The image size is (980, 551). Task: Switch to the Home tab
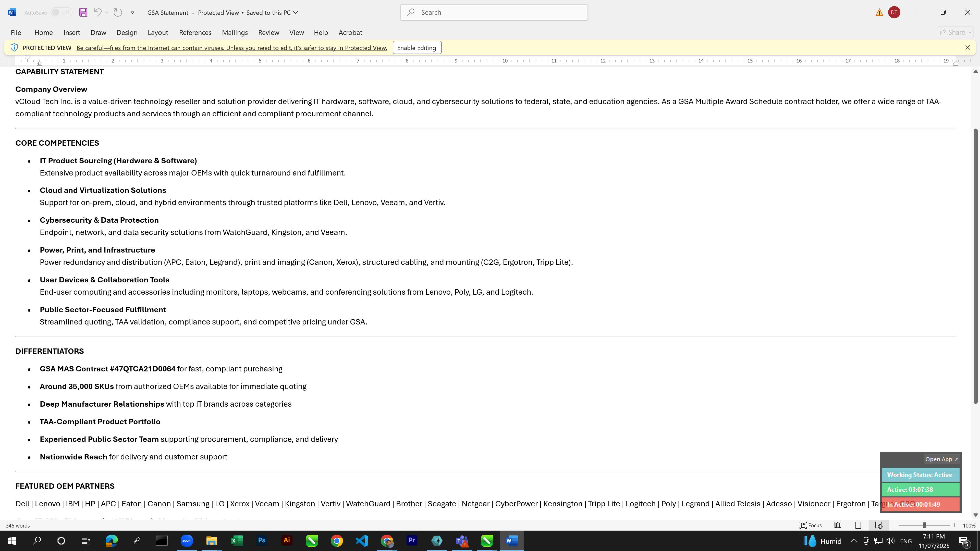pyautogui.click(x=43, y=33)
